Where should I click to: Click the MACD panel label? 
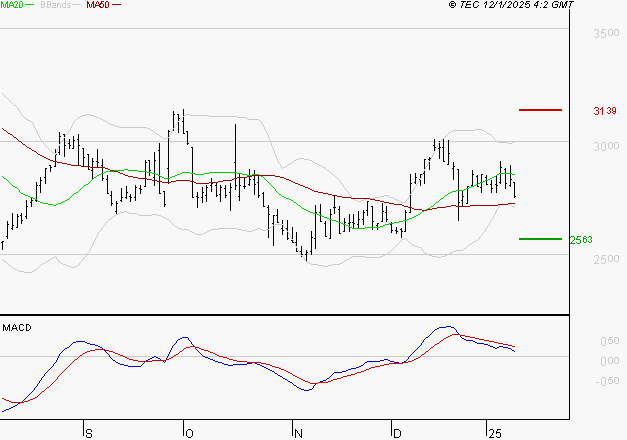tap(17, 327)
